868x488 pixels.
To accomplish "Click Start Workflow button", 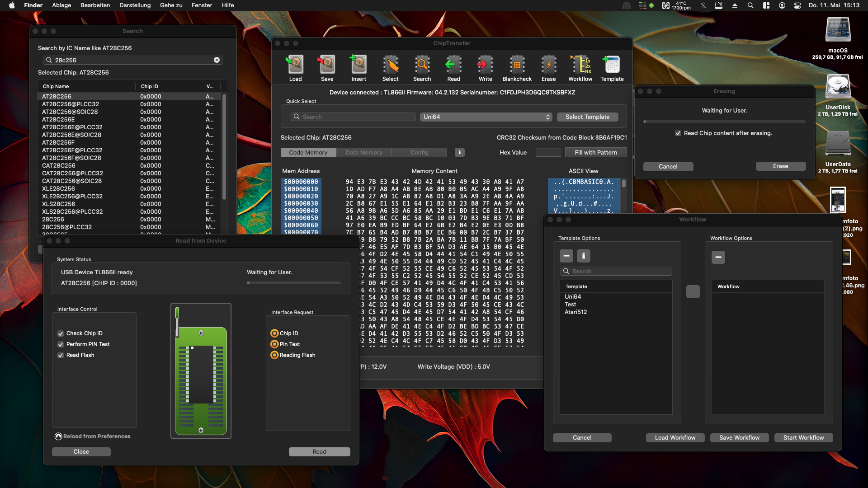I will point(803,437).
